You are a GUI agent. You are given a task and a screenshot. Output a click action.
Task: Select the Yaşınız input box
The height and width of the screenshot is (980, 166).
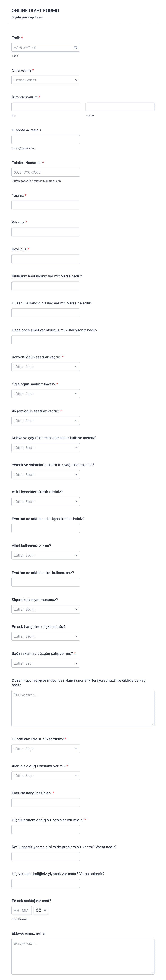pos(46,205)
